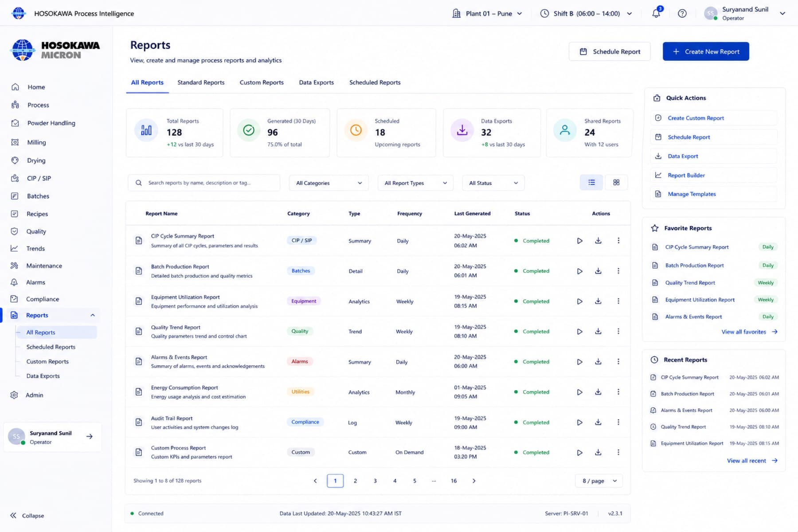Click the Schedule Report header button
This screenshot has height=532, width=798.
click(610, 51)
